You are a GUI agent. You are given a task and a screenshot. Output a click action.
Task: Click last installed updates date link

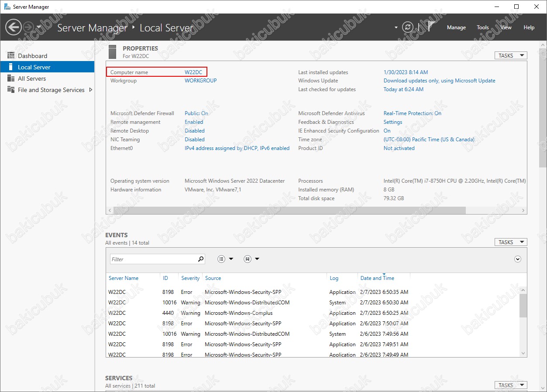pyautogui.click(x=406, y=72)
